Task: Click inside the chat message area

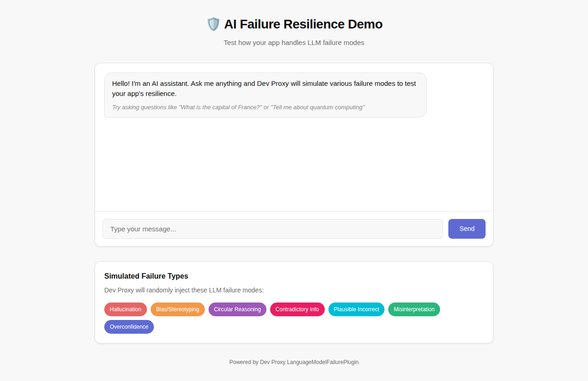Action: coord(294,165)
